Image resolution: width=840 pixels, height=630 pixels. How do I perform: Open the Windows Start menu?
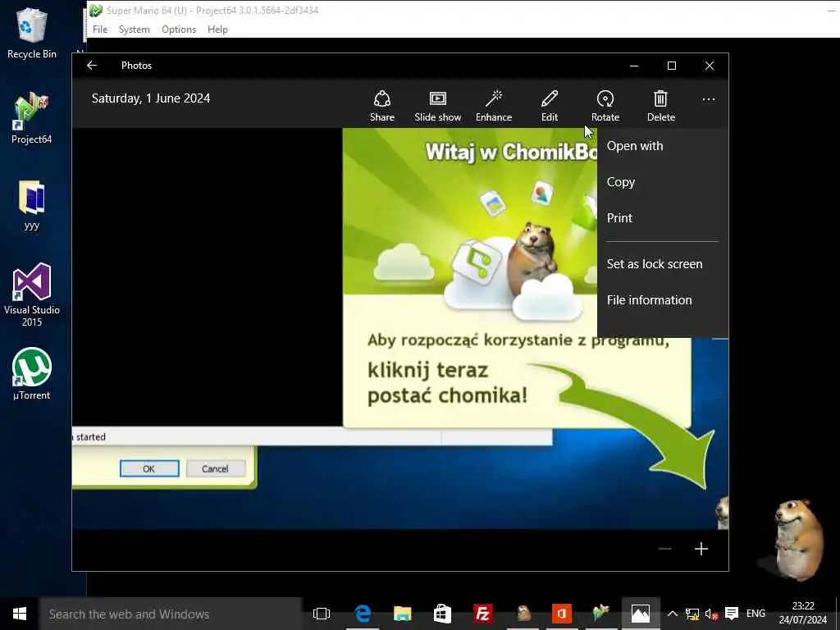click(20, 614)
